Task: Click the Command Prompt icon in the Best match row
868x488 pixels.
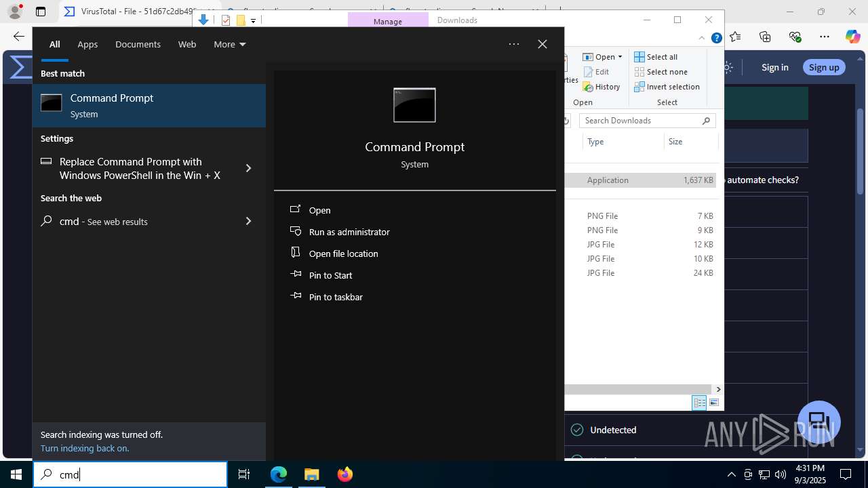Action: tap(52, 103)
